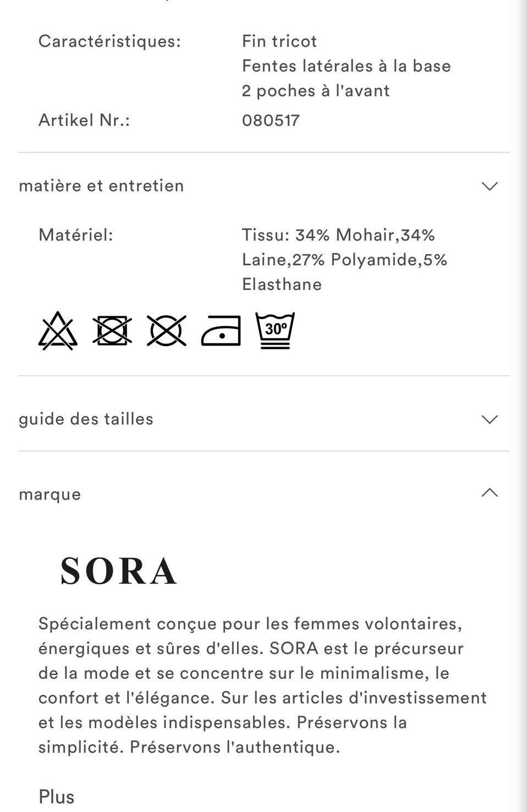Image resolution: width=528 pixels, height=812 pixels.
Task: Click the 30° machine wash symbol
Action: point(275,331)
